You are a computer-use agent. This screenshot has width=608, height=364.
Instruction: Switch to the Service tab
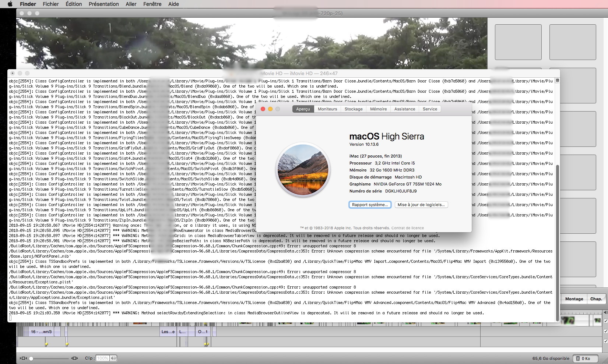pos(430,109)
